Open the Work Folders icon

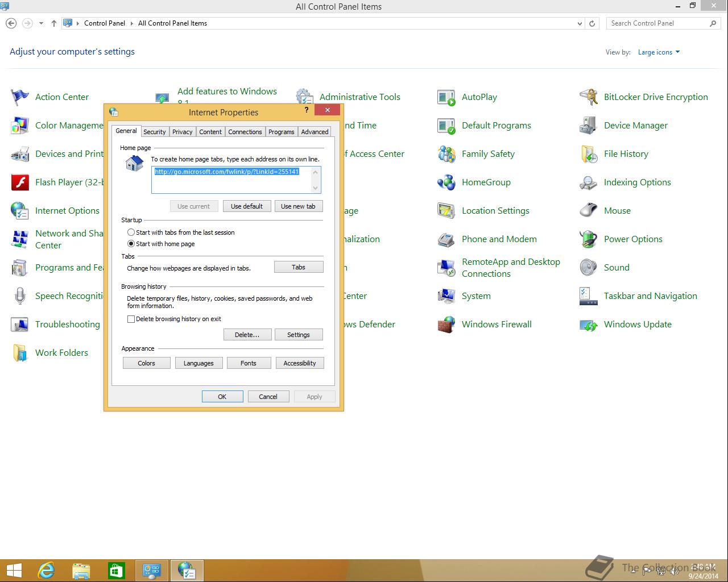pos(20,353)
